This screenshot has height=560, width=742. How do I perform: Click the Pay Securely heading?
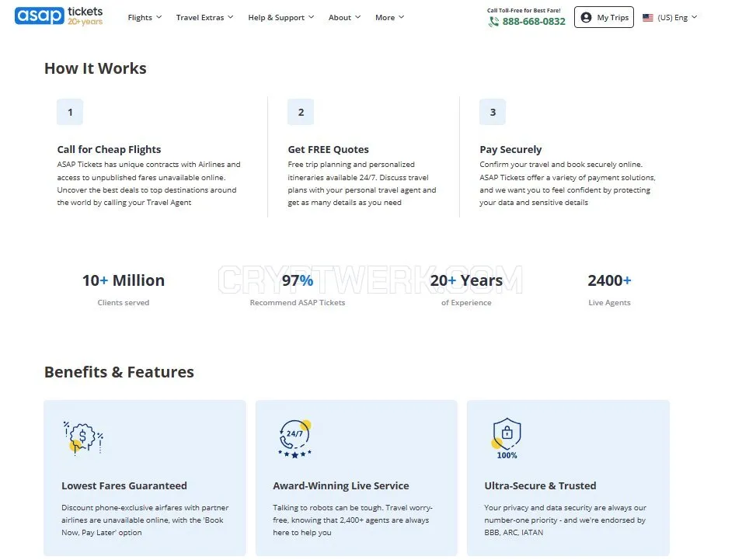pos(510,149)
